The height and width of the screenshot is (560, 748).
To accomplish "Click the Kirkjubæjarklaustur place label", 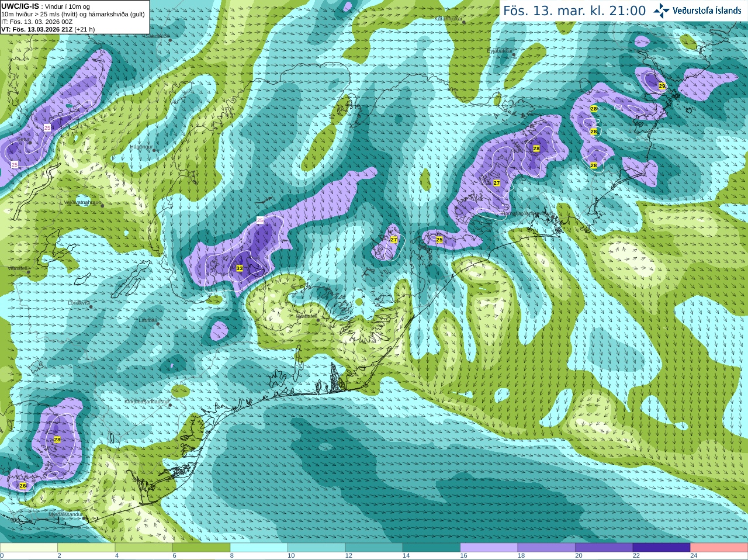I will tap(147, 402).
